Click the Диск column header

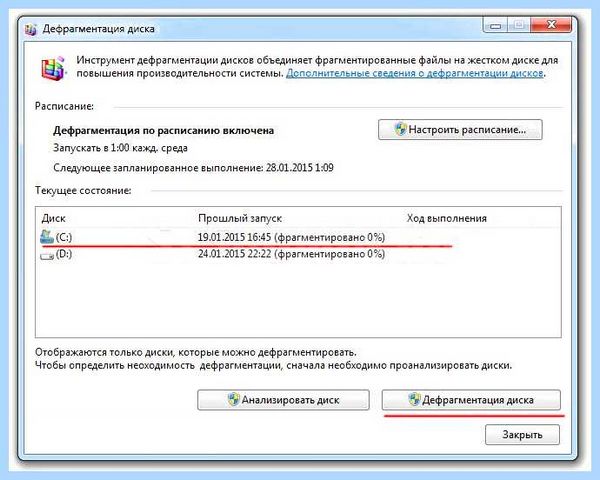point(54,218)
